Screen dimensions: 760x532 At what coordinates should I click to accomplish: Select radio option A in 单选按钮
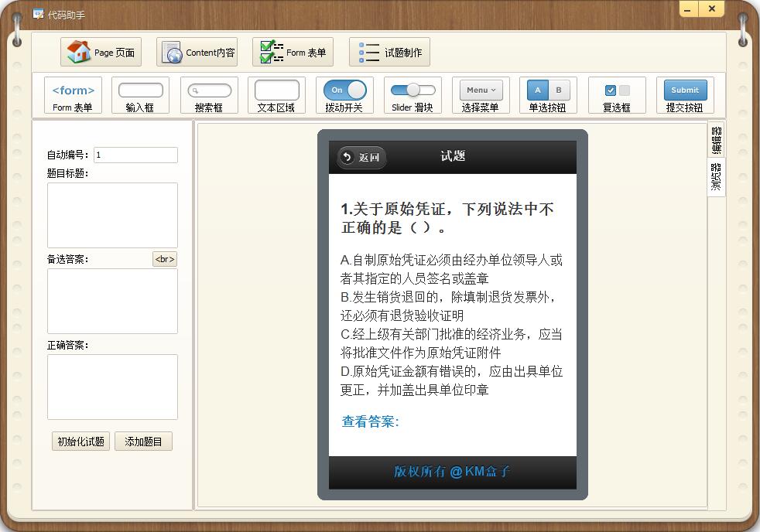(537, 90)
